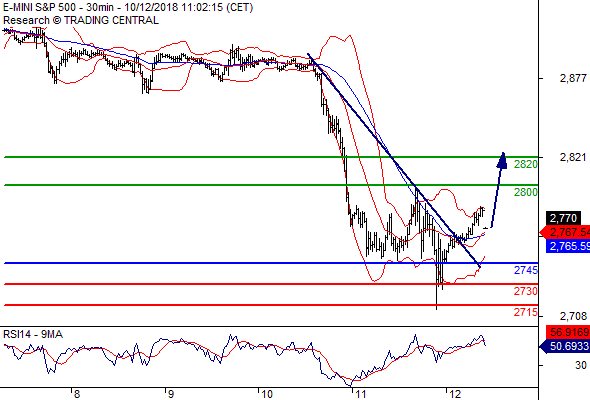The width and height of the screenshot is (590, 400).
Task: Click the blue 2745 pivot label
Action: click(x=526, y=270)
